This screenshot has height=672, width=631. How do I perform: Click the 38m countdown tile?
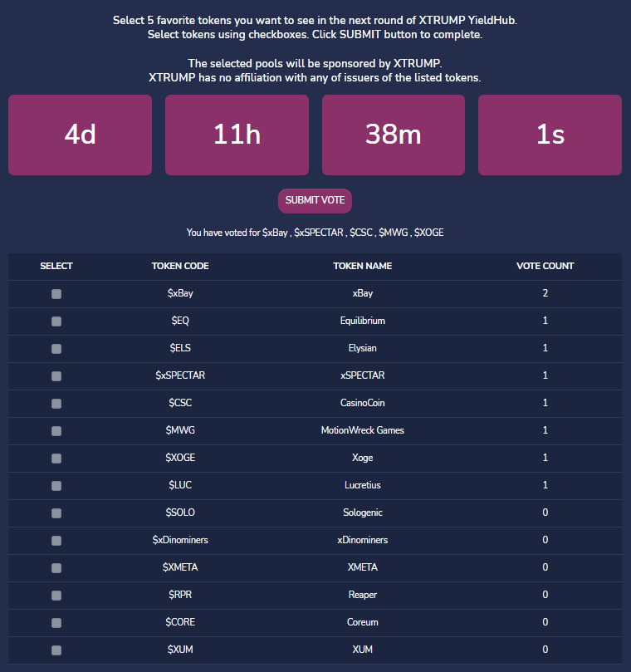pyautogui.click(x=394, y=135)
